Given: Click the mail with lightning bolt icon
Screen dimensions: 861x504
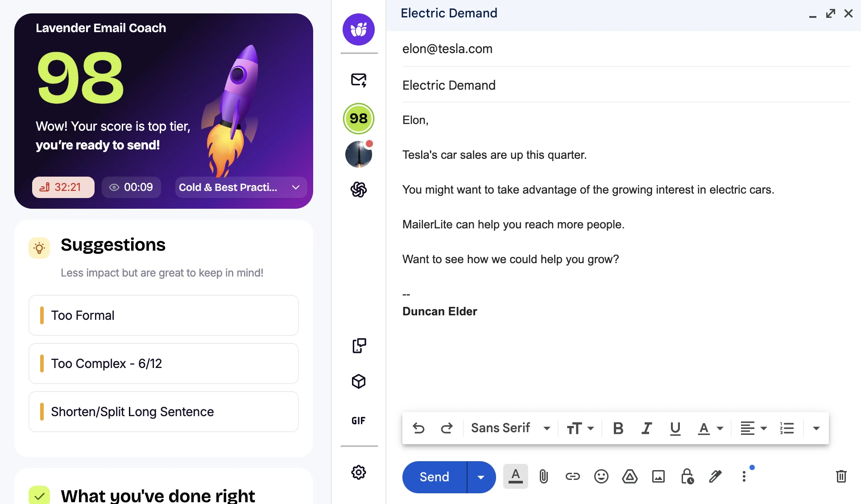Looking at the screenshot, I should coord(359,80).
